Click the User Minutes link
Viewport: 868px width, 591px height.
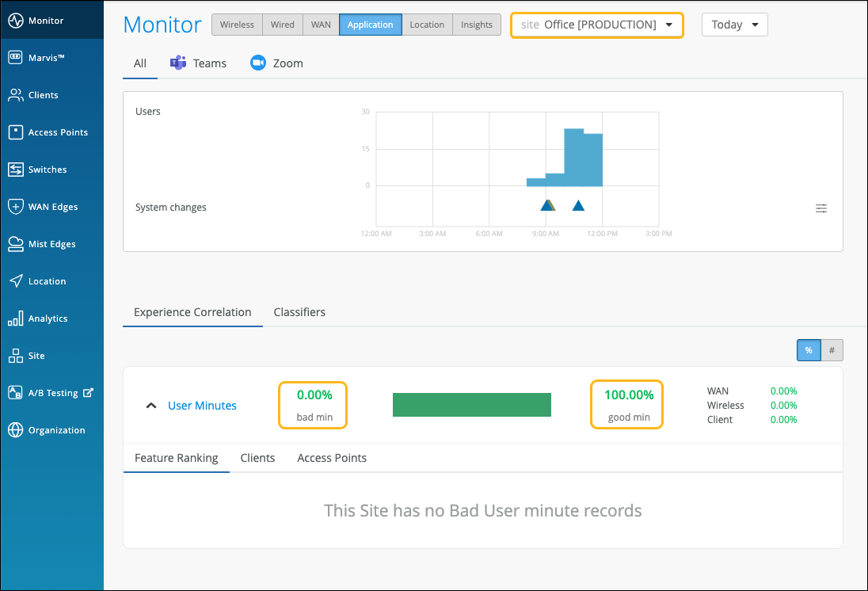coord(202,406)
